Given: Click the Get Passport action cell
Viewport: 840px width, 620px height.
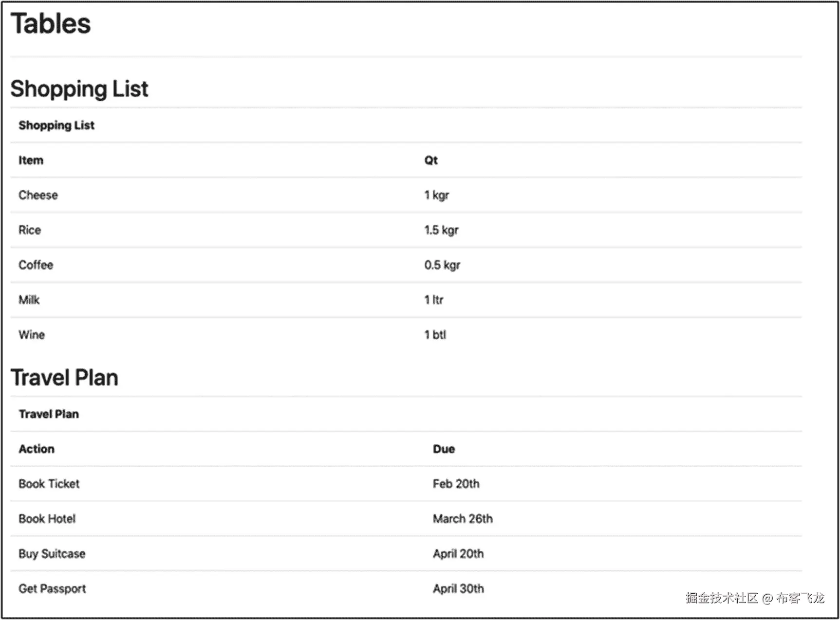Looking at the screenshot, I should [52, 589].
